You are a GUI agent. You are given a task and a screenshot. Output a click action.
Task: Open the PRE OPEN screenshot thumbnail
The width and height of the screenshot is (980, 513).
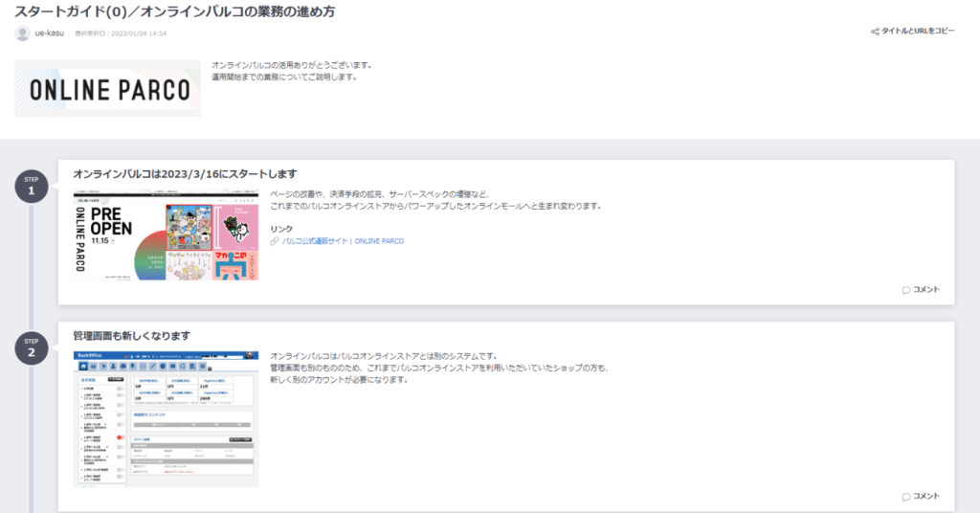tap(166, 234)
